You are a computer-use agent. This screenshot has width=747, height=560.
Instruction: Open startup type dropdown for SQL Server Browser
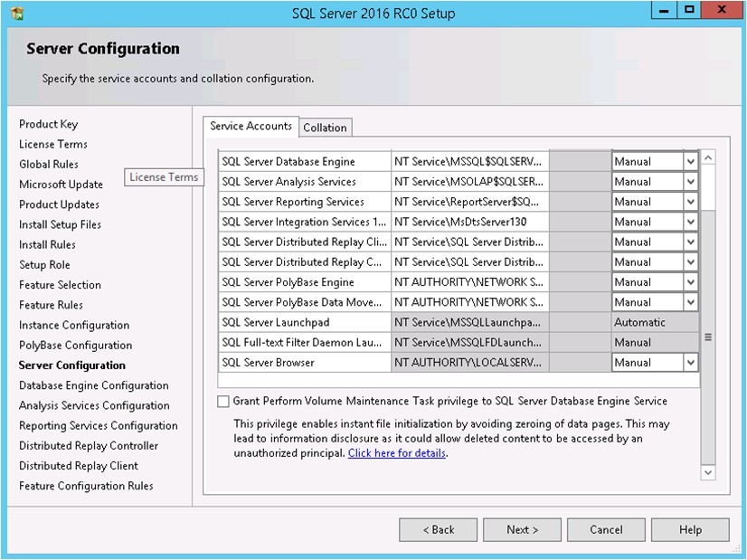(x=690, y=363)
